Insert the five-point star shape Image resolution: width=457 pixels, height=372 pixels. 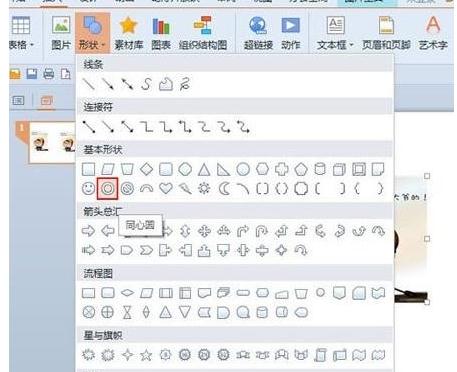[146, 355]
